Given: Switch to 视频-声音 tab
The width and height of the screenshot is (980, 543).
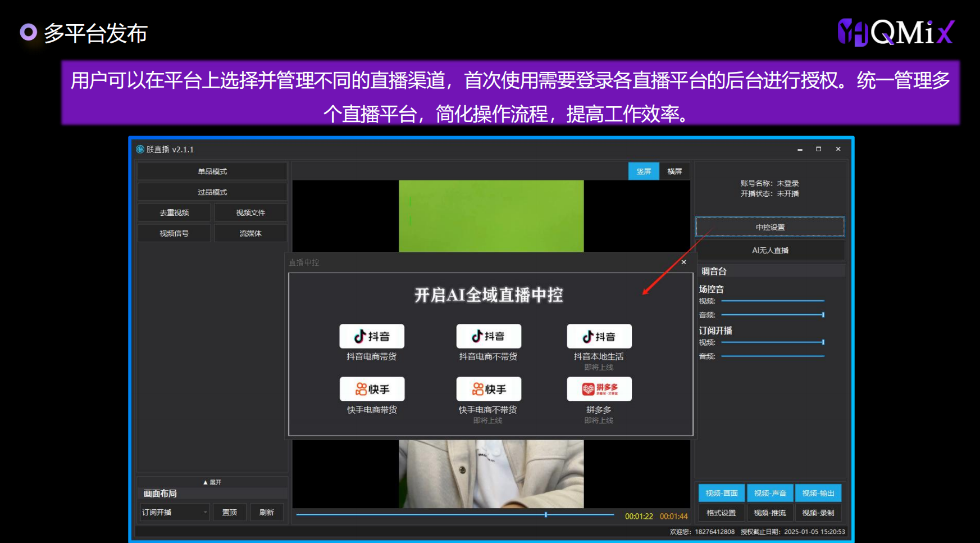Looking at the screenshot, I should 770,493.
